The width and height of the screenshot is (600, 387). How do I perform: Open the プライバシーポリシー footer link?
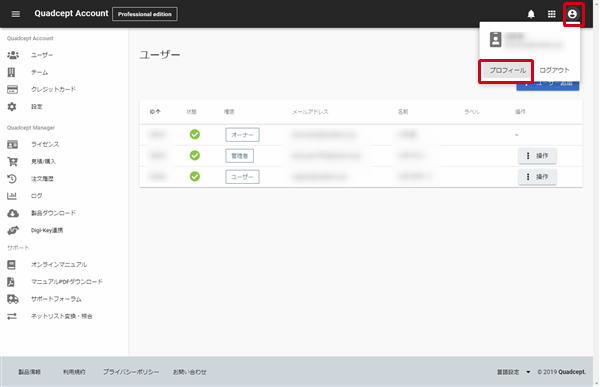pos(131,372)
